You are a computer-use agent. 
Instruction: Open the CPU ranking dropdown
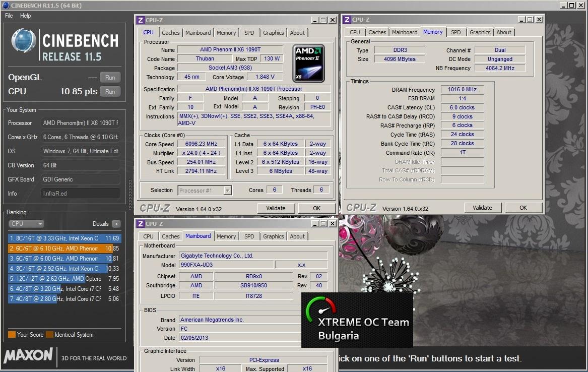click(26, 223)
